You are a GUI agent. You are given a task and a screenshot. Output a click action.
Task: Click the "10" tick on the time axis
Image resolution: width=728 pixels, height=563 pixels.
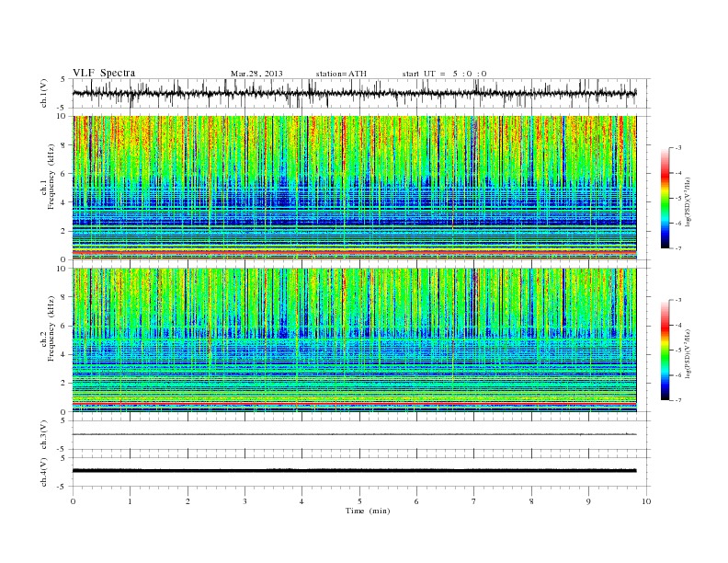646,501
